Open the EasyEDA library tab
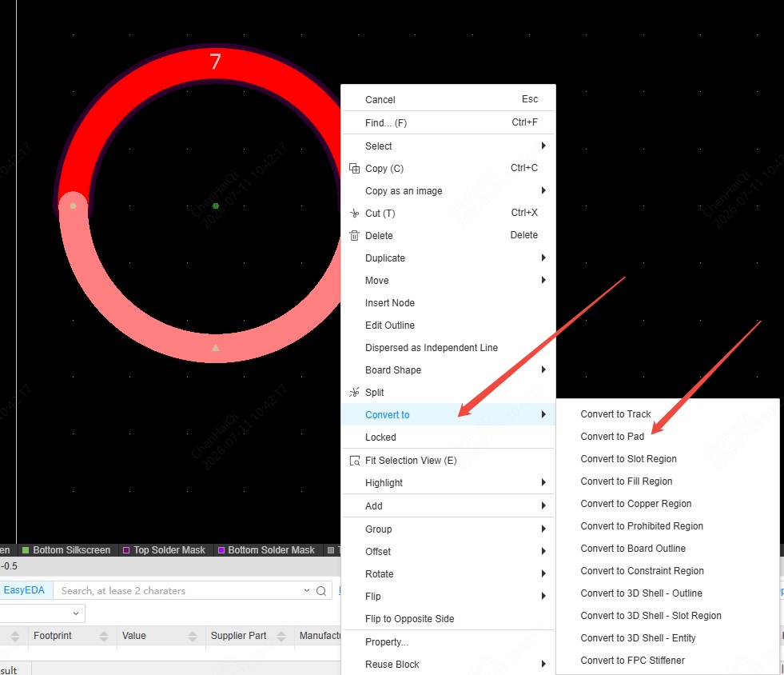 24,590
